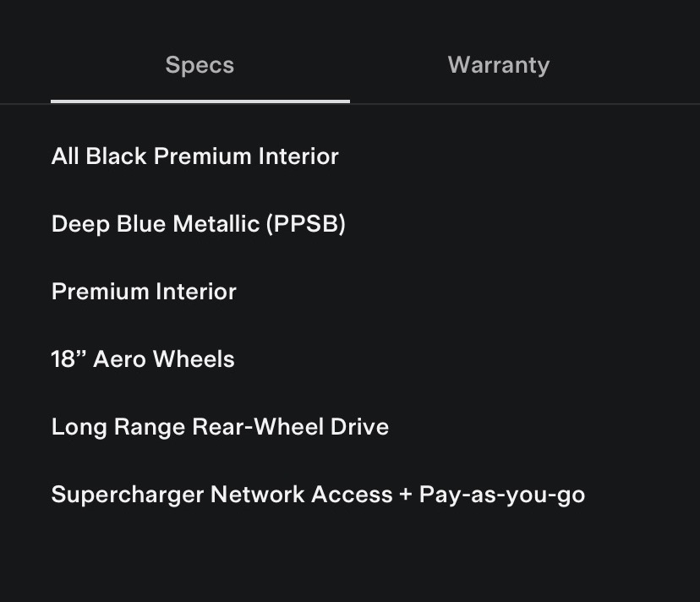Select the Rear-Wheel Drive wording
This screenshot has height=602, width=700.
[x=291, y=427]
